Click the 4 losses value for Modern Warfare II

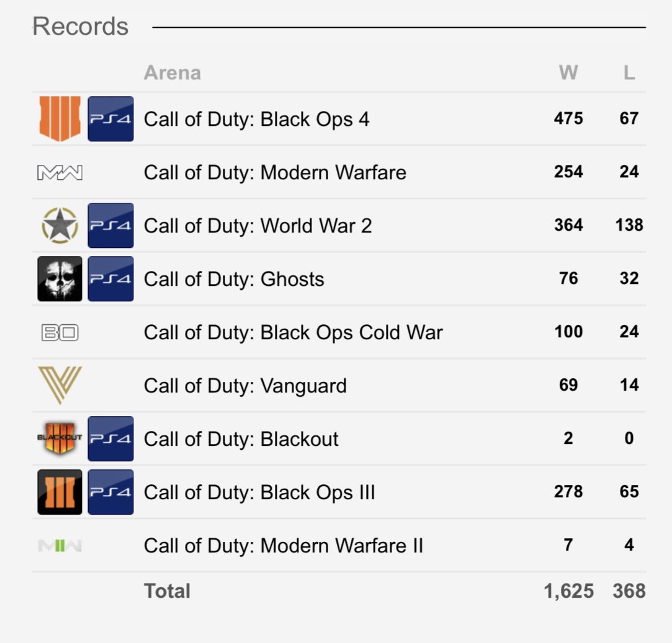(x=629, y=545)
